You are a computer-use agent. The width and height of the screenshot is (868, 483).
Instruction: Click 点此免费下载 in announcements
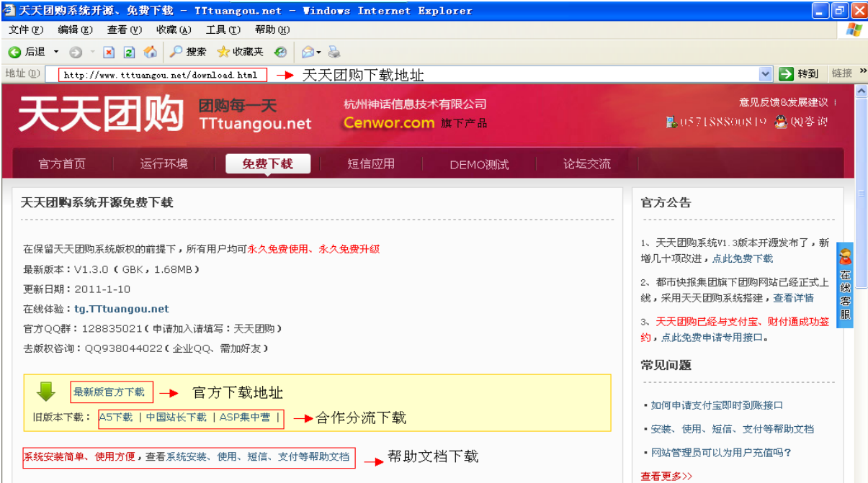743,258
